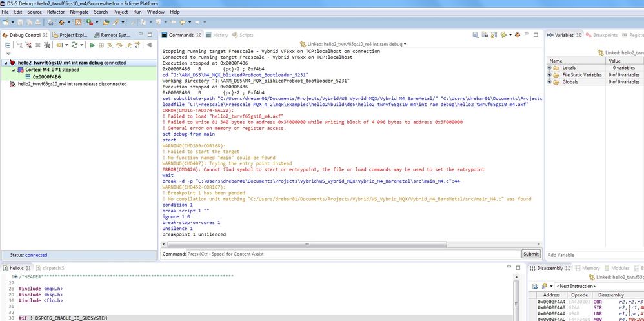Open the dispatch.S editor tab
The width and height of the screenshot is (644, 321).
50,268
